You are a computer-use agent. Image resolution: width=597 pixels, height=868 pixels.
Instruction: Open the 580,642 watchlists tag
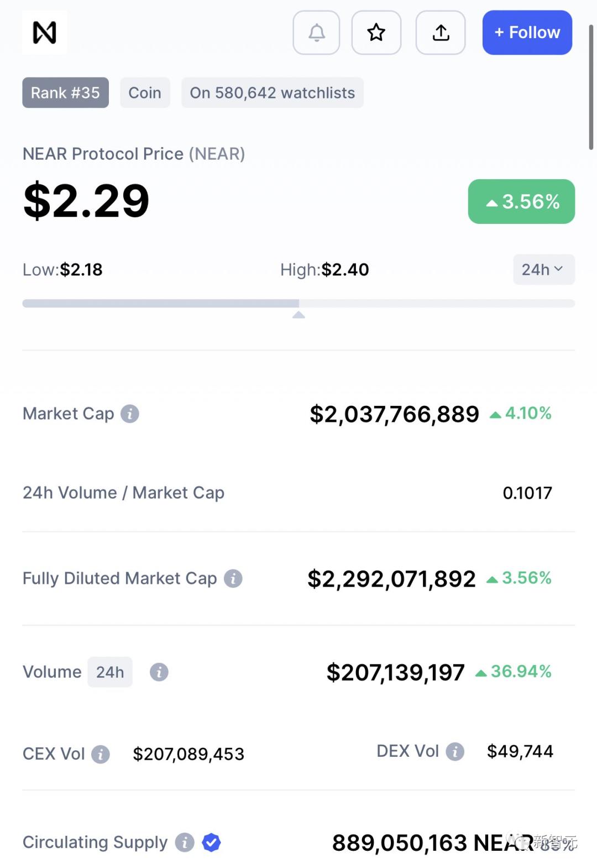tap(273, 93)
